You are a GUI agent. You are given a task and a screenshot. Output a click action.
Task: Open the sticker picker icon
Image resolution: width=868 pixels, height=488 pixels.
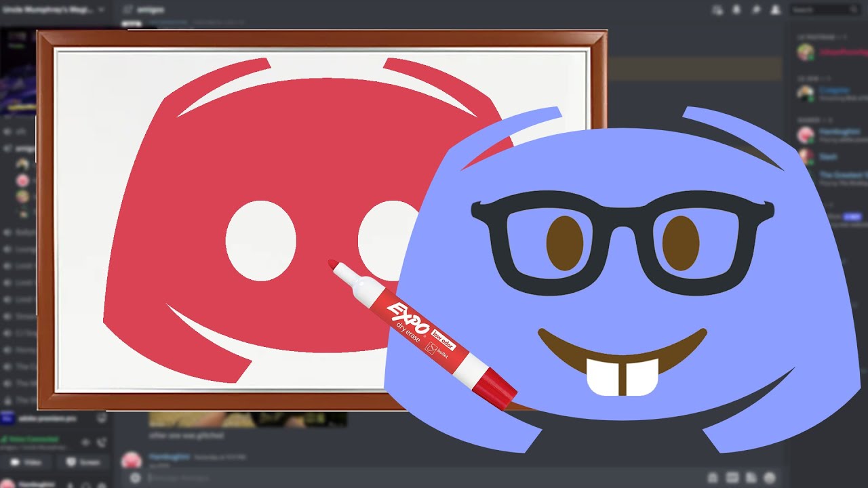pyautogui.click(x=751, y=477)
